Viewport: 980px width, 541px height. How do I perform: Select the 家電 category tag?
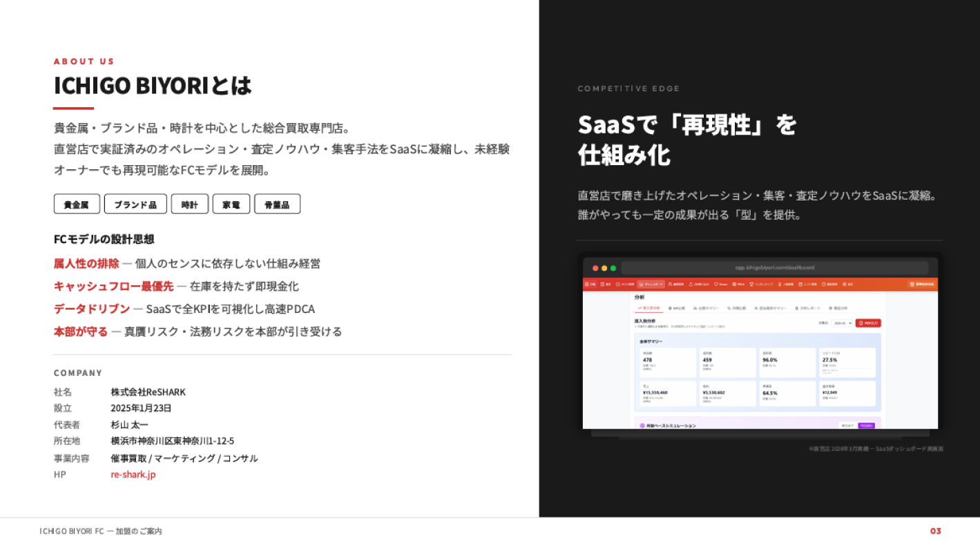point(231,205)
